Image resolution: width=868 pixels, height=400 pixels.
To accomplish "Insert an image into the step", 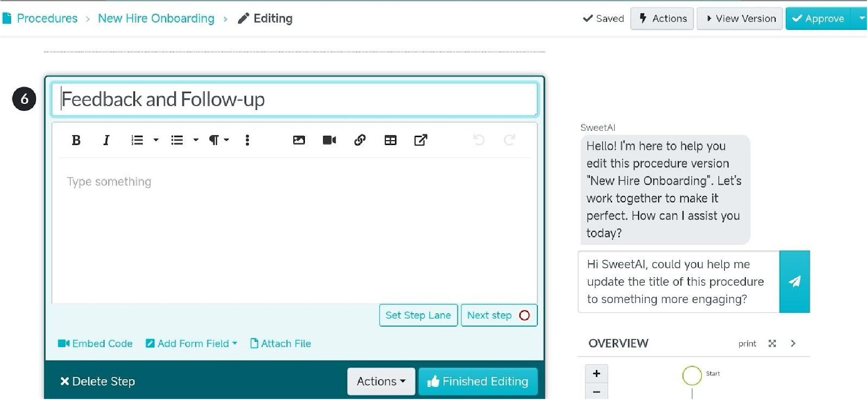I will point(299,140).
